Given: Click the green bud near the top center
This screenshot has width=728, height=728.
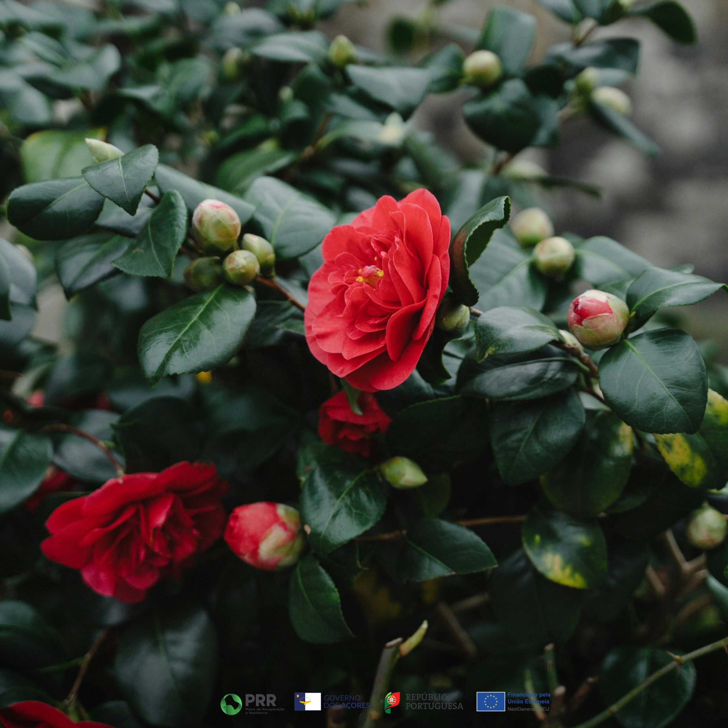Looking at the screenshot, I should (341, 51).
